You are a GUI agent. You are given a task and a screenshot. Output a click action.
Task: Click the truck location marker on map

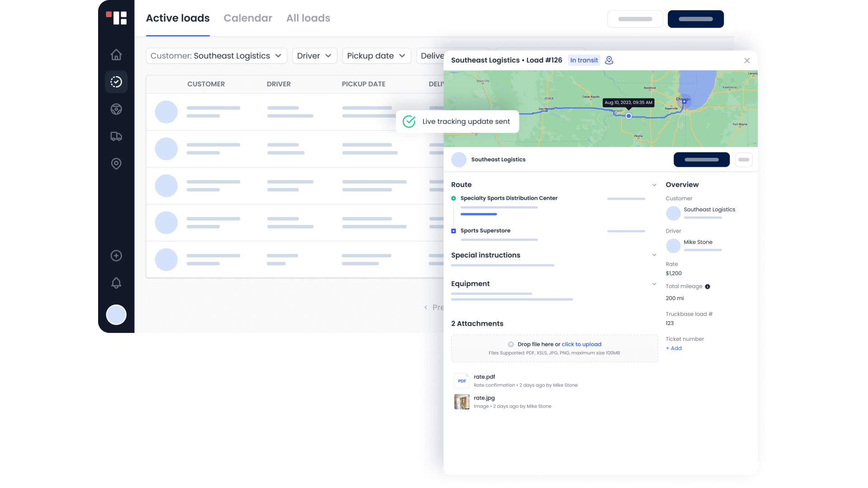628,116
